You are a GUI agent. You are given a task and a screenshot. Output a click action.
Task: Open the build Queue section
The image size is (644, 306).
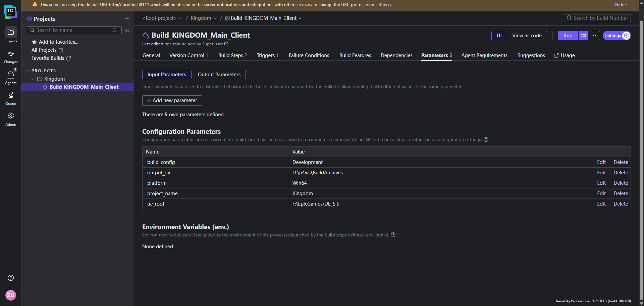click(11, 98)
